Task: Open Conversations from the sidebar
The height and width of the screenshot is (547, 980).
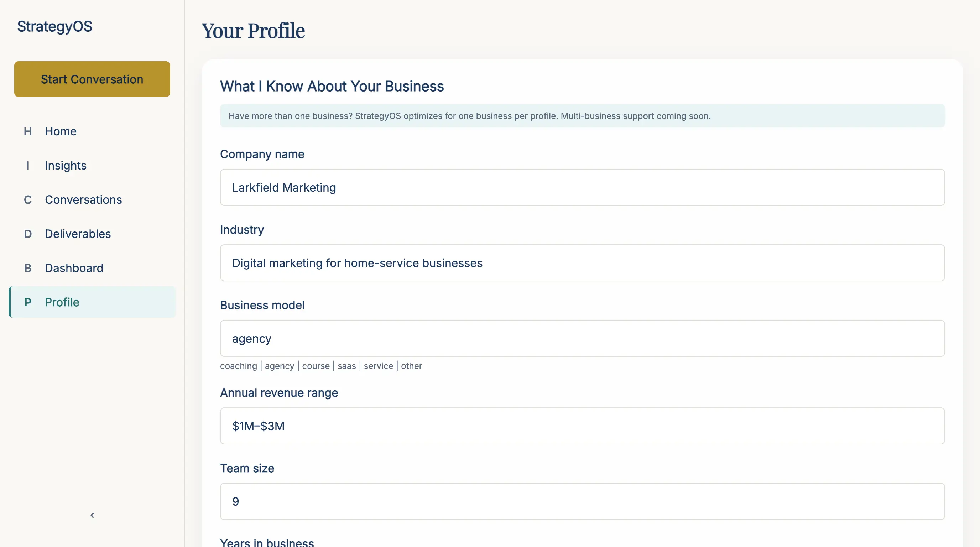Action: point(92,200)
